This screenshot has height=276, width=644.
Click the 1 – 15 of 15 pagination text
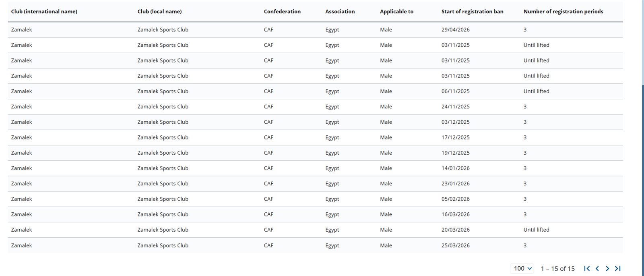tap(557, 269)
